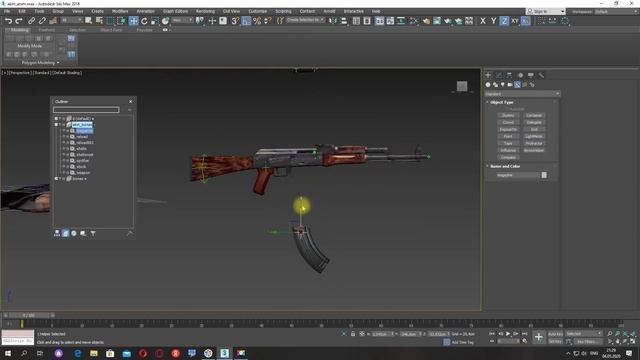Switch to Lights category in Create panel
This screenshot has width=640, height=360.
(502, 84)
